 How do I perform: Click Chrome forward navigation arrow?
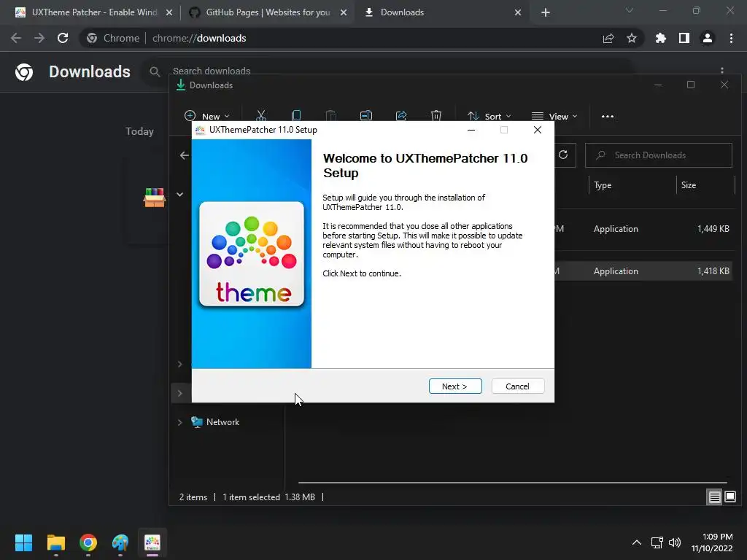tap(39, 38)
